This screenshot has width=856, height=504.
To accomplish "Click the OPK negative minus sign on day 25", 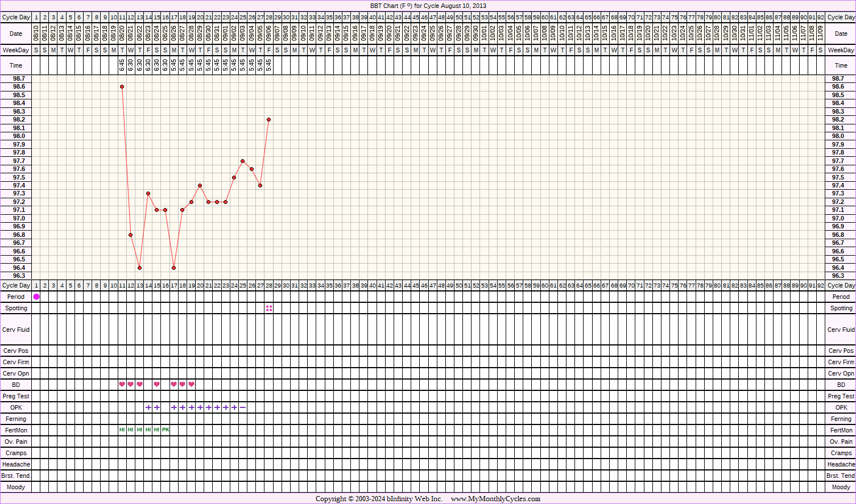I will [243, 407].
